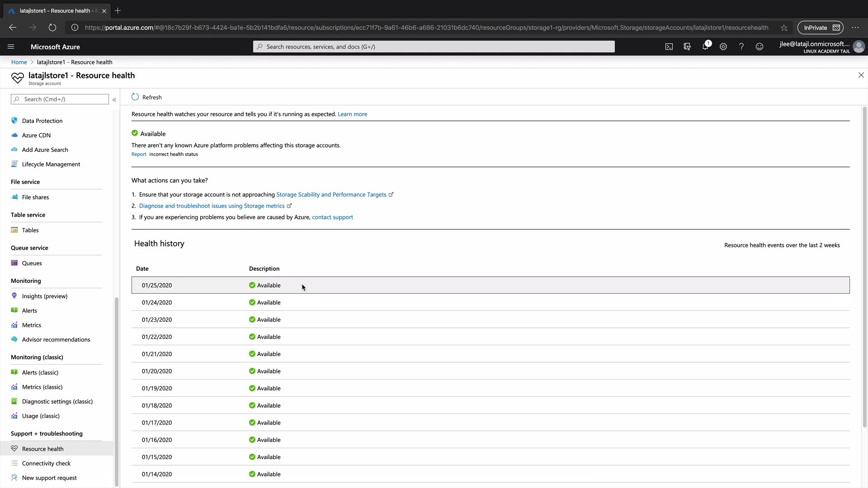
Task: Open Connectivity check menu item
Action: 46,464
